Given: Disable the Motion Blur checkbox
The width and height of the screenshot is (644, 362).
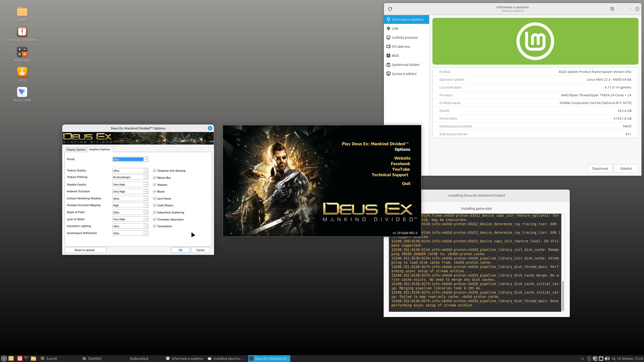Looking at the screenshot, I should tap(155, 178).
